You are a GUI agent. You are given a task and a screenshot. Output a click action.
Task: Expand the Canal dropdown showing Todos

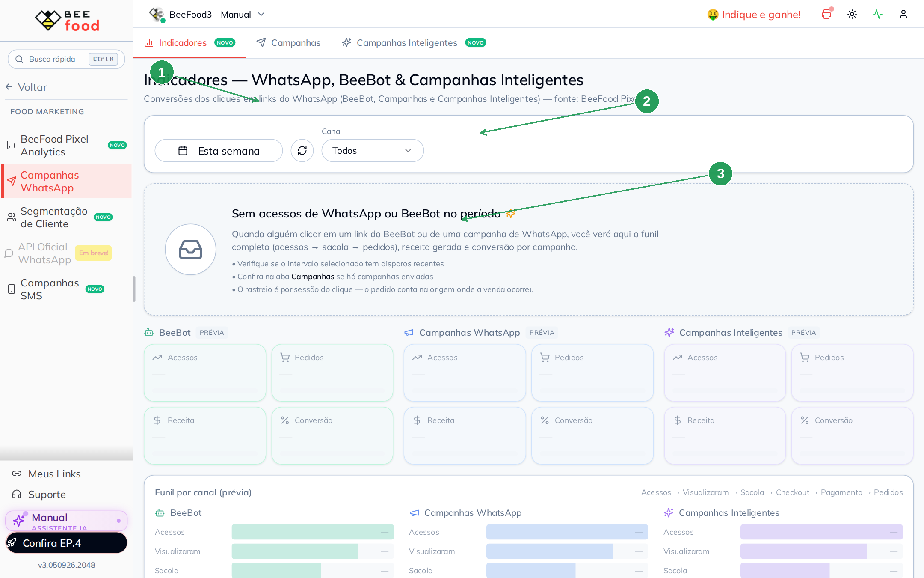[x=373, y=151]
